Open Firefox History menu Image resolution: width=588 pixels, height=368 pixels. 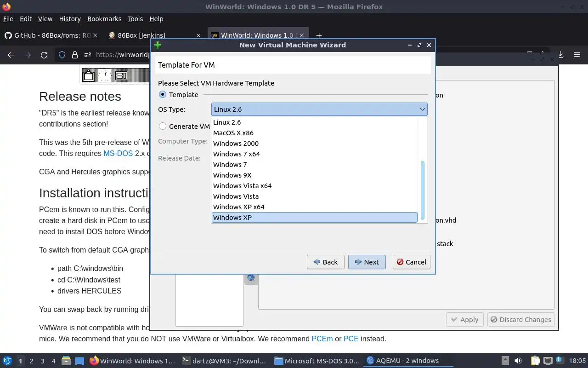pos(70,19)
